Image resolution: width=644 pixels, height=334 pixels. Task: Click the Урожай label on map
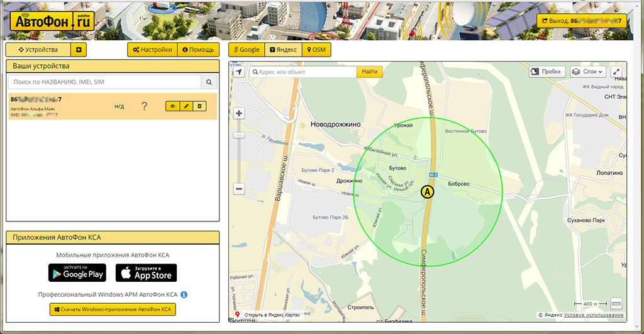pos(403,125)
